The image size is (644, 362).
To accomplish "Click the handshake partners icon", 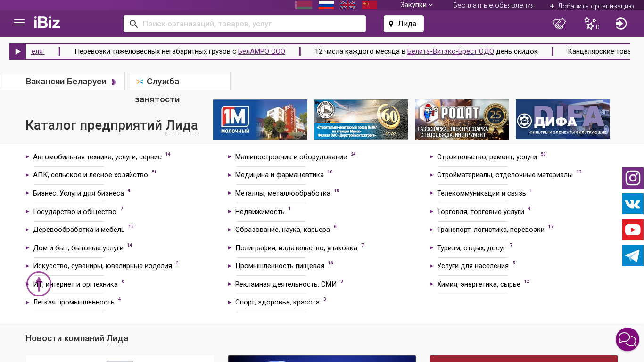I will (559, 24).
